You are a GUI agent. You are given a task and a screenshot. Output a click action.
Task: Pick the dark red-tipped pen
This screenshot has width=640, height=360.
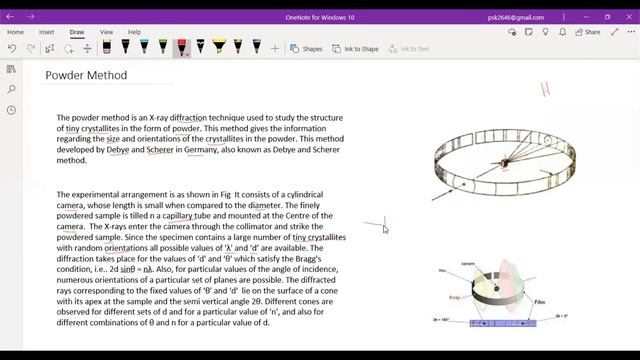(x=238, y=47)
